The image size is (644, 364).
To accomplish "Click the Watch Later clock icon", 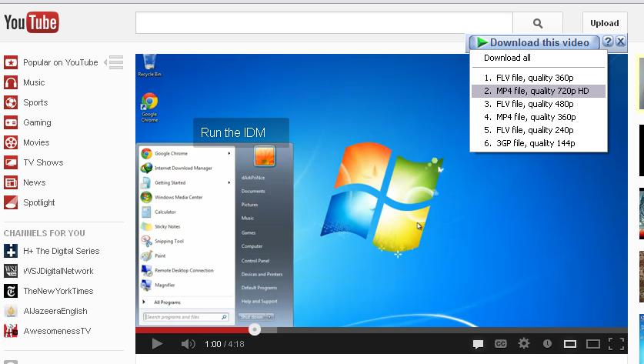I will [547, 344].
